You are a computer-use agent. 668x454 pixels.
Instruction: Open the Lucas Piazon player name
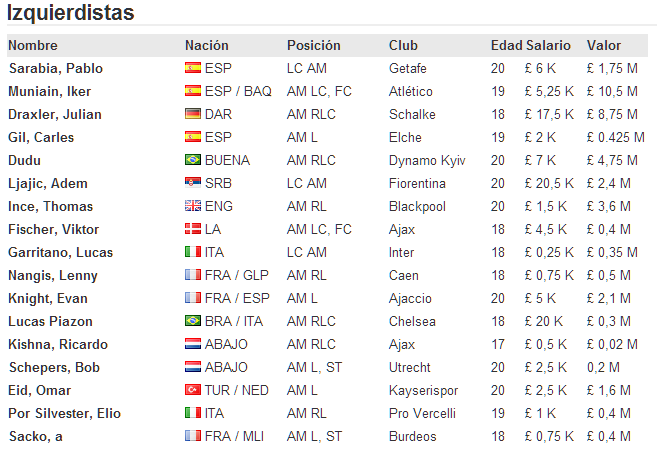[50, 321]
